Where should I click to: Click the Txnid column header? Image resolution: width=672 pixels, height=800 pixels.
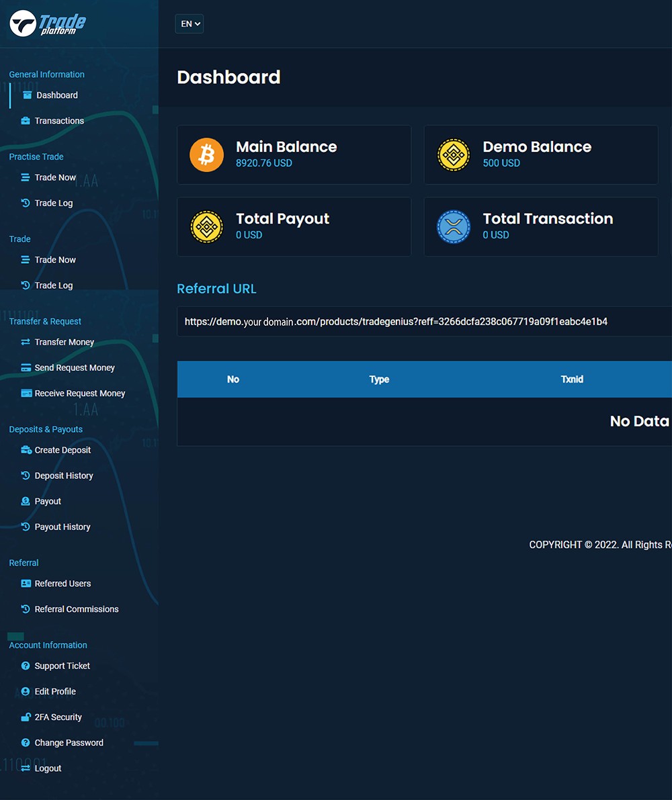pos(572,380)
